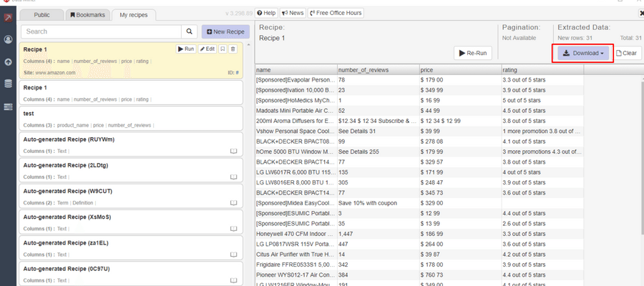Click into the Search recipes field

pos(101,31)
